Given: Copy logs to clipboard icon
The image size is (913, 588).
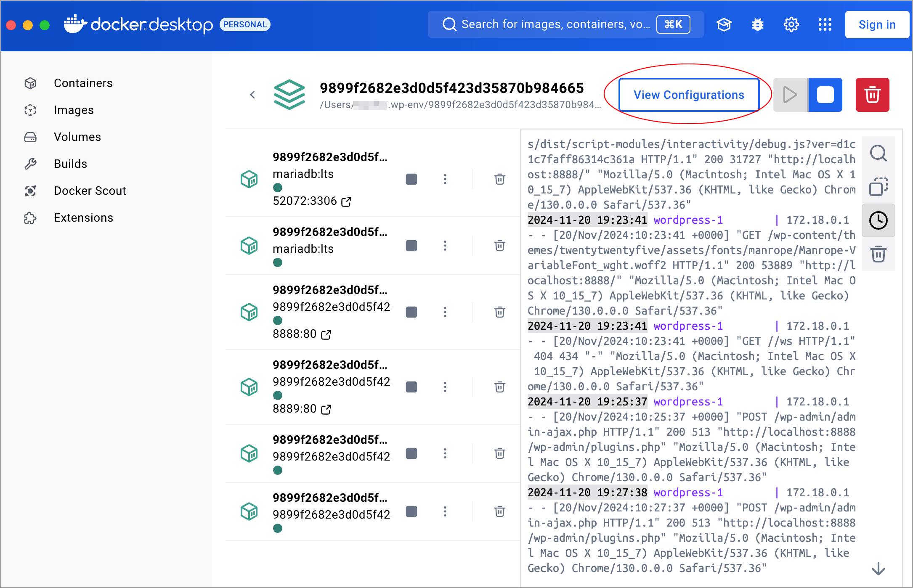Looking at the screenshot, I should 878,187.
